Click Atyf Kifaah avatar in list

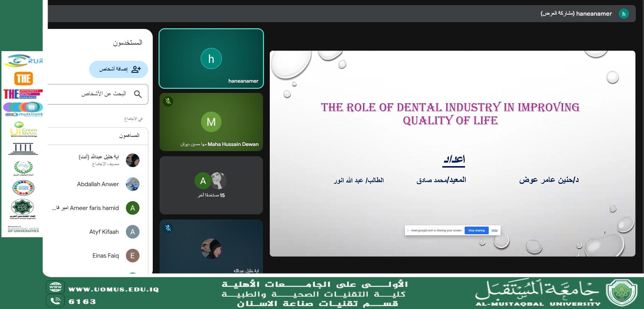[132, 232]
